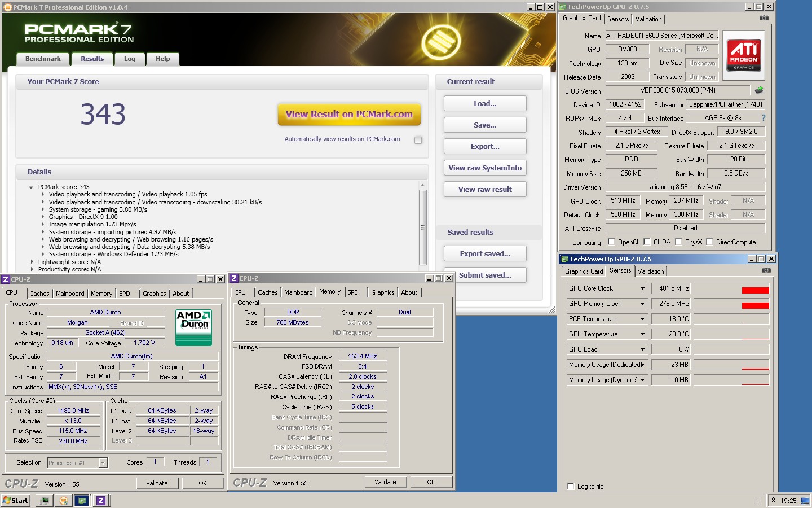The width and height of the screenshot is (812, 508).
Task: Click the ATI Radeon Graphics logo
Action: pos(744,55)
